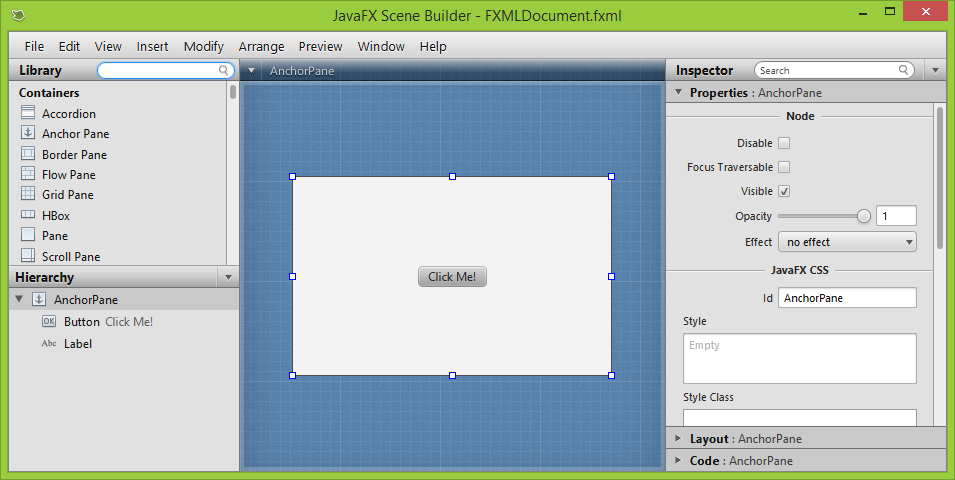The height and width of the screenshot is (480, 955).
Task: Open the Modify menu
Action: 203,46
